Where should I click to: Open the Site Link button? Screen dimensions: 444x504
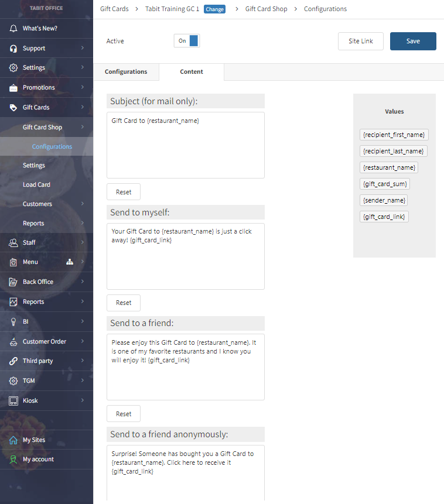pyautogui.click(x=360, y=42)
